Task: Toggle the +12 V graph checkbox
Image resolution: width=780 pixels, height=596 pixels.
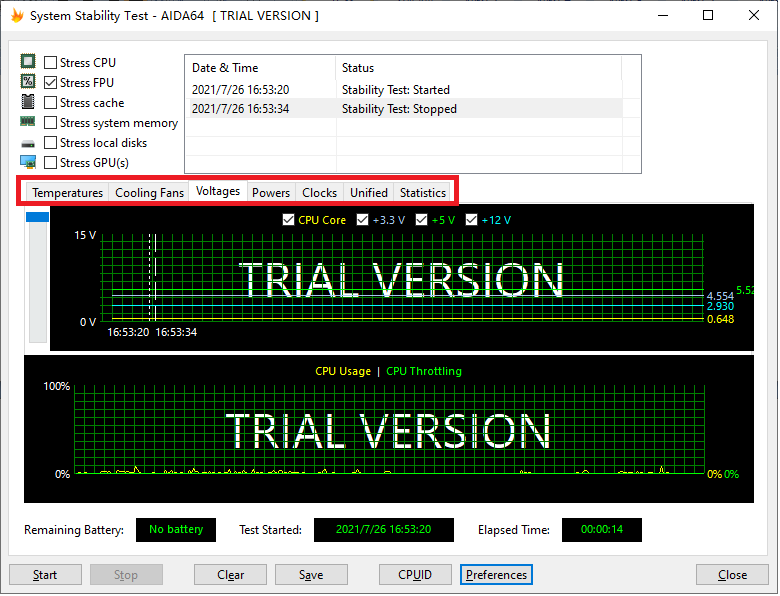Action: tap(472, 220)
